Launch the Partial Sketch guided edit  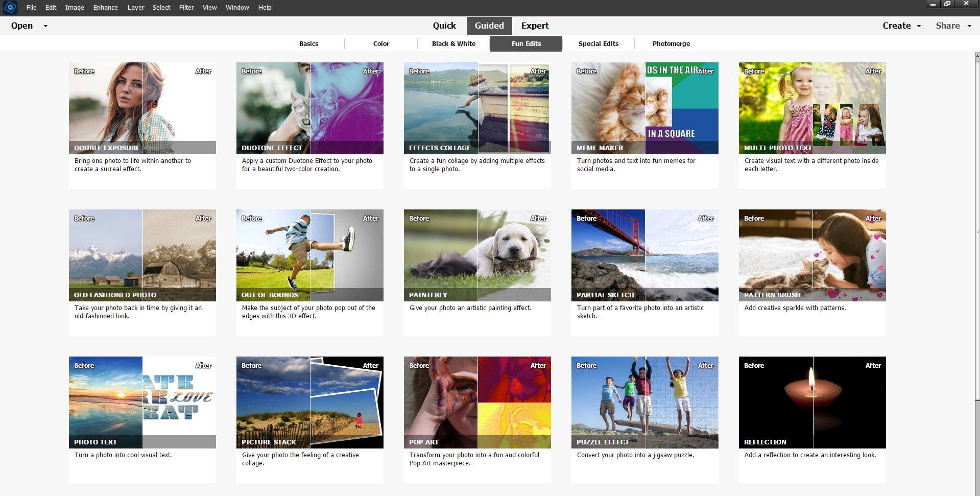[644, 255]
